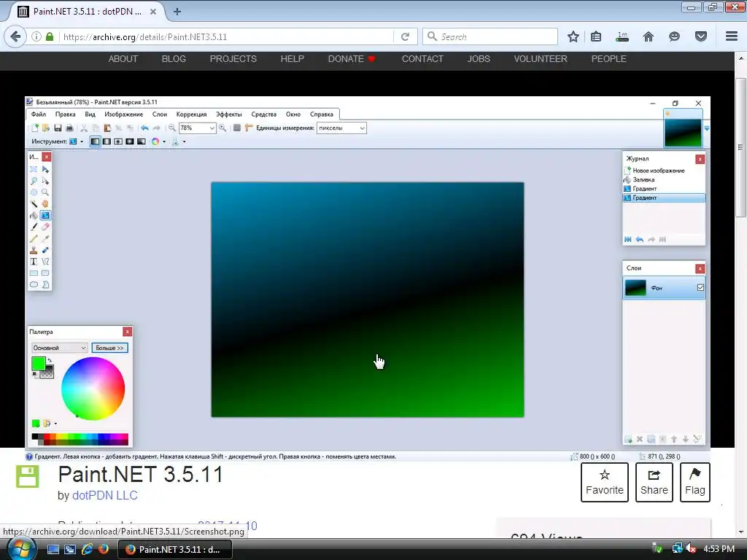This screenshot has width=747, height=560.
Task: Select the Eraser tool
Action: pos(45,227)
